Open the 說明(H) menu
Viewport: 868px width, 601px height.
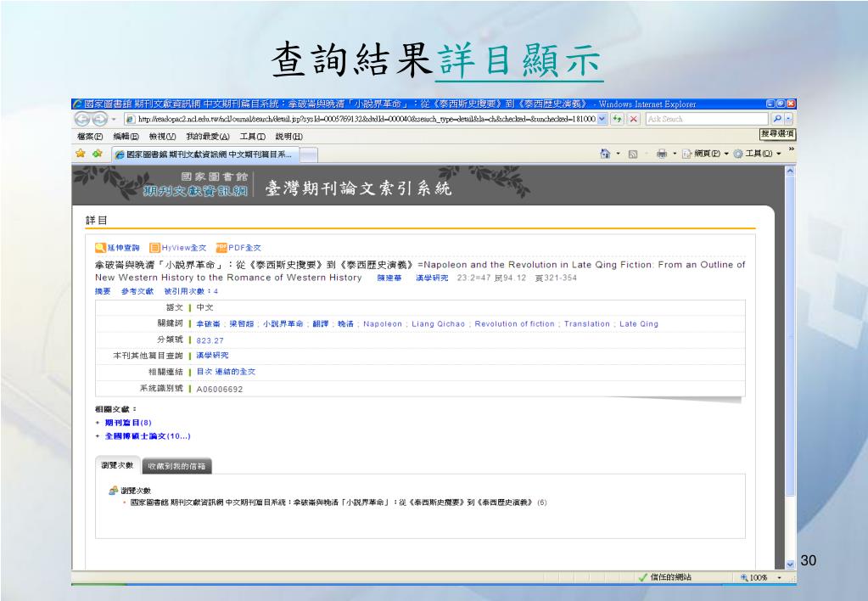coord(289,137)
